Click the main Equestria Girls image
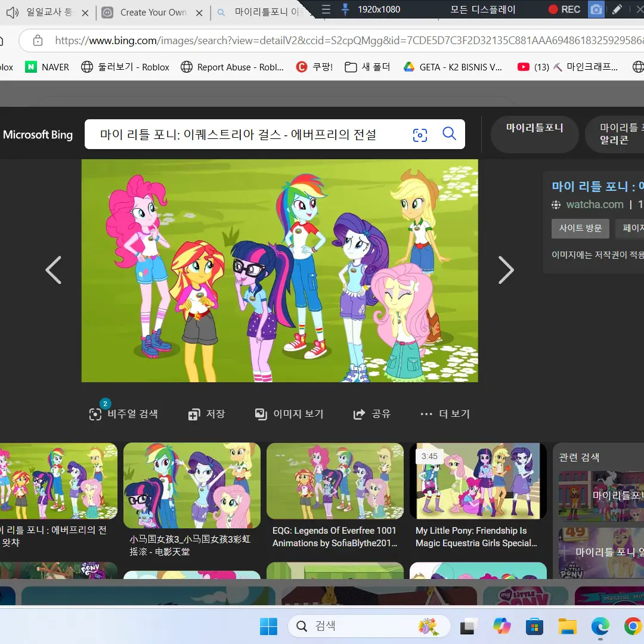This screenshot has height=644, width=644. (x=280, y=271)
